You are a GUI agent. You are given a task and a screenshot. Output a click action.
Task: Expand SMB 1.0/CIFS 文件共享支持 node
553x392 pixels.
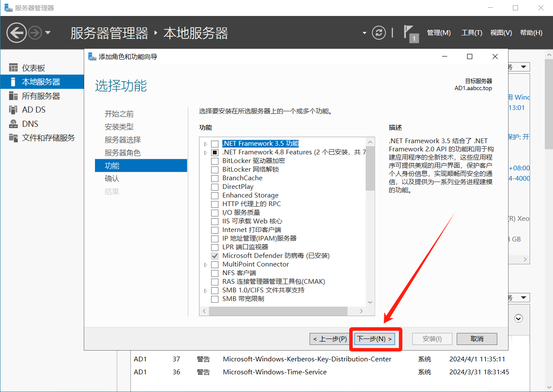tap(205, 290)
